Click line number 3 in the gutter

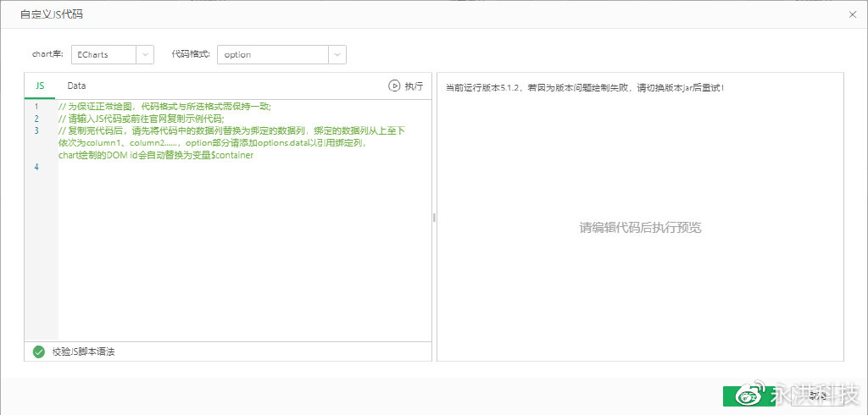pos(36,130)
